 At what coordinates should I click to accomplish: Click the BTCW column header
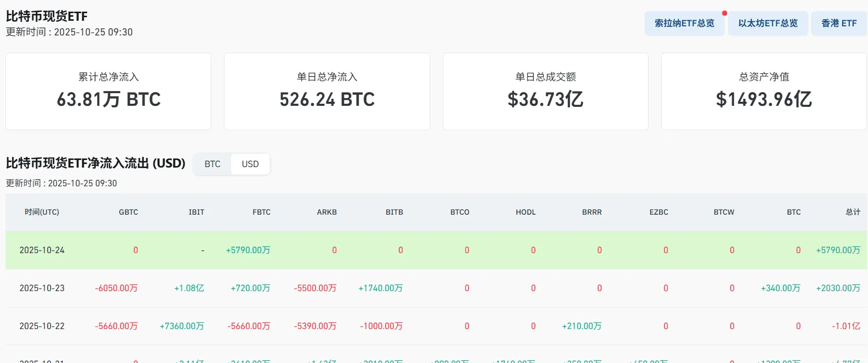tap(724, 212)
